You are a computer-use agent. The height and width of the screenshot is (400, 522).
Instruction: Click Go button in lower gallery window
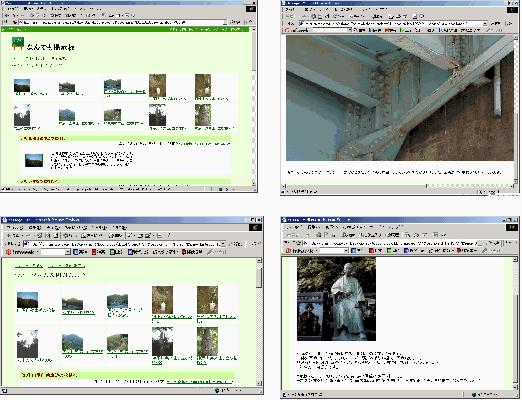[236, 244]
